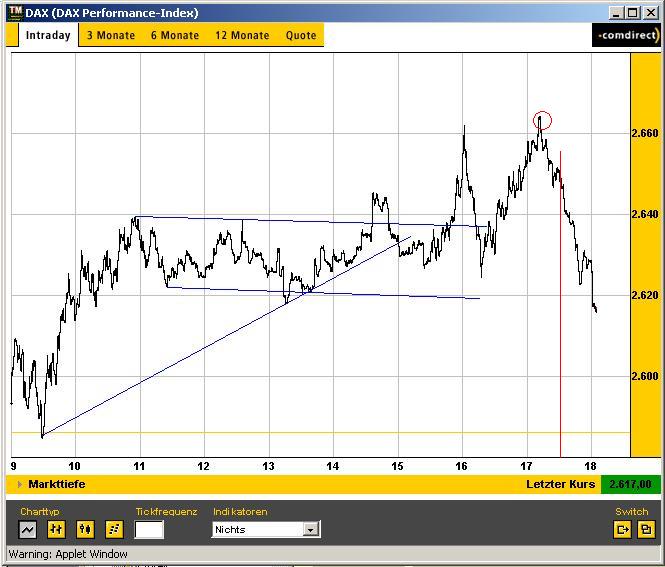Open the 12 Monate tab
665x567 pixels.
pos(242,35)
